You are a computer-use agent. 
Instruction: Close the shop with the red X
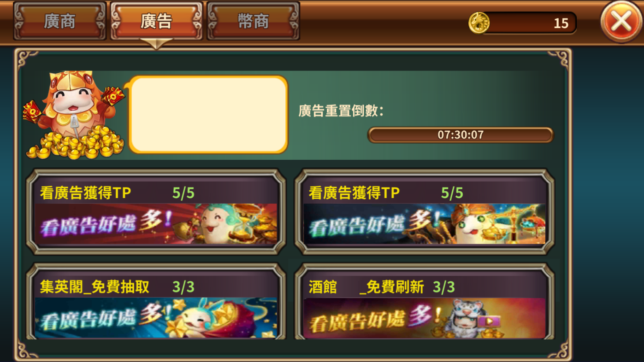(621, 21)
